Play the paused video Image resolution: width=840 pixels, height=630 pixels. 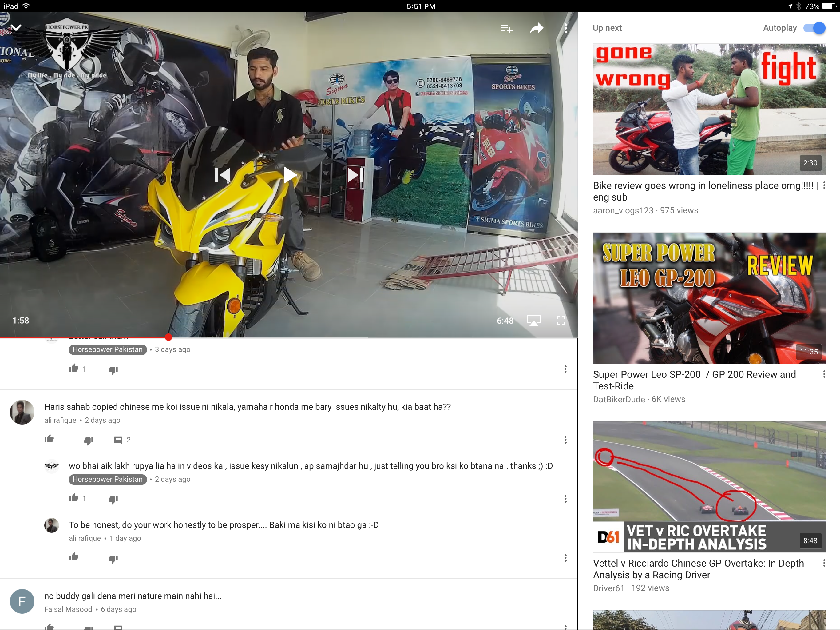click(290, 175)
